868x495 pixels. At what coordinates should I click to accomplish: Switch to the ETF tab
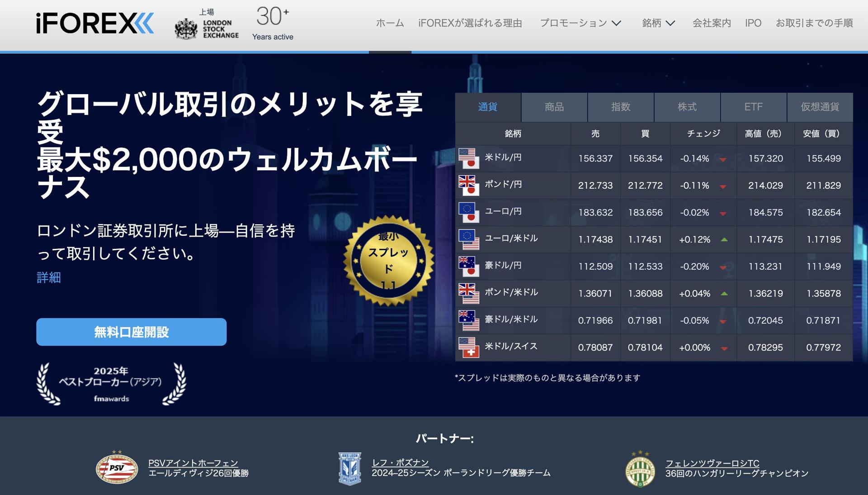(x=754, y=107)
